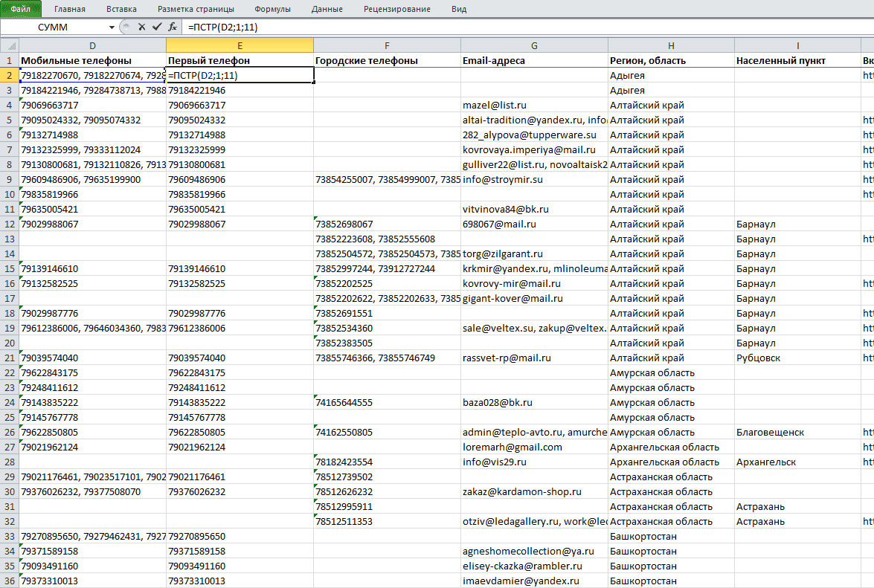Select the baza028@bk.ru cell
This screenshot has width=874, height=588.
[534, 403]
